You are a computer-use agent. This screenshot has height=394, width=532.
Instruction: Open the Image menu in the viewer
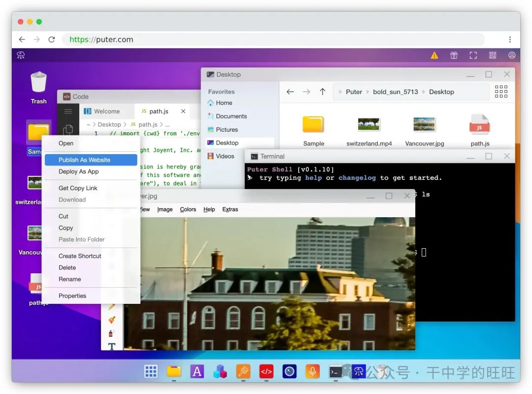coord(165,209)
